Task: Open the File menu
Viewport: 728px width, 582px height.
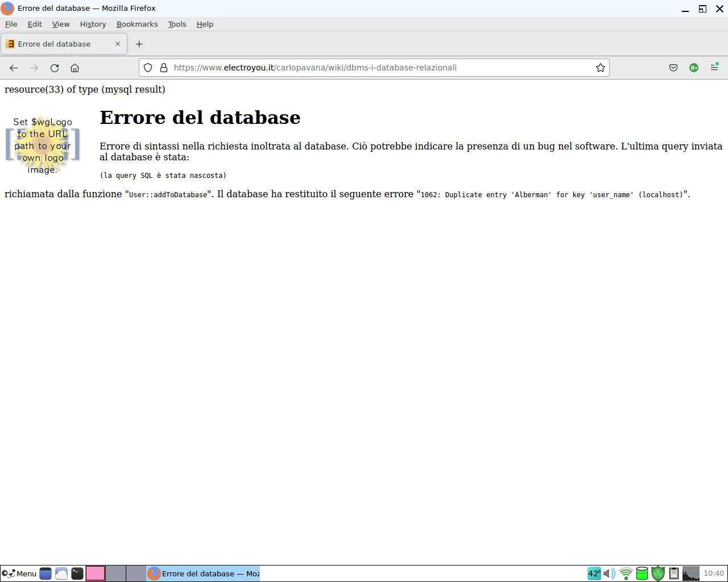Action: [x=11, y=24]
